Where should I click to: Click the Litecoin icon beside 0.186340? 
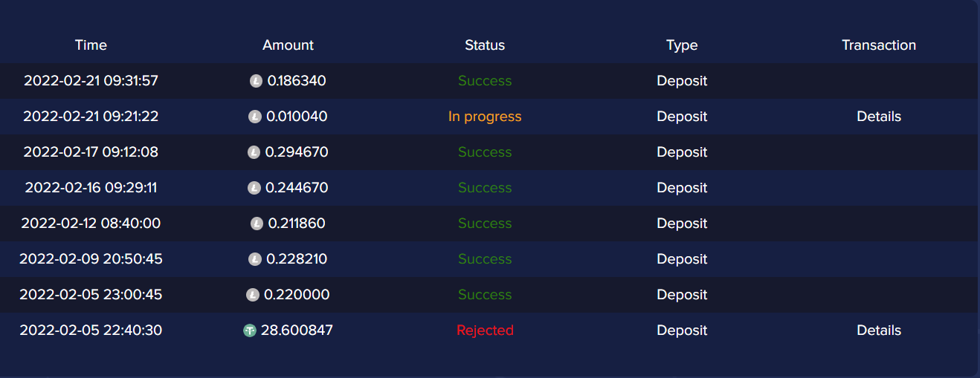(256, 81)
